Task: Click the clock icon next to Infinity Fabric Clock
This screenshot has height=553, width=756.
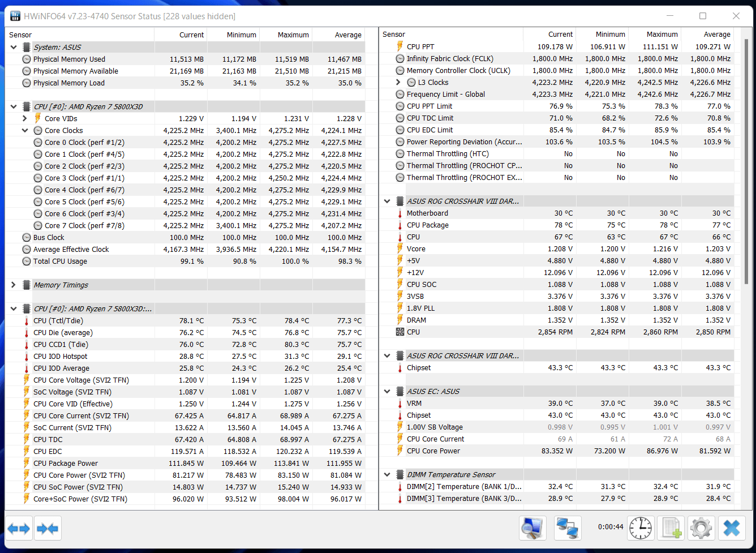Action: (x=400, y=59)
